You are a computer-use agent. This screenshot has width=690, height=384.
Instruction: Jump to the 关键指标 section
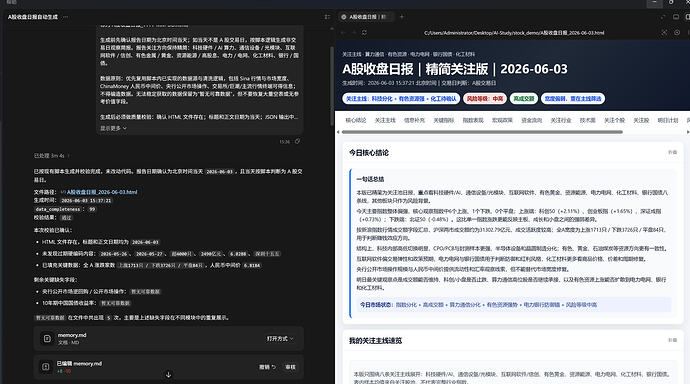tap(444, 120)
